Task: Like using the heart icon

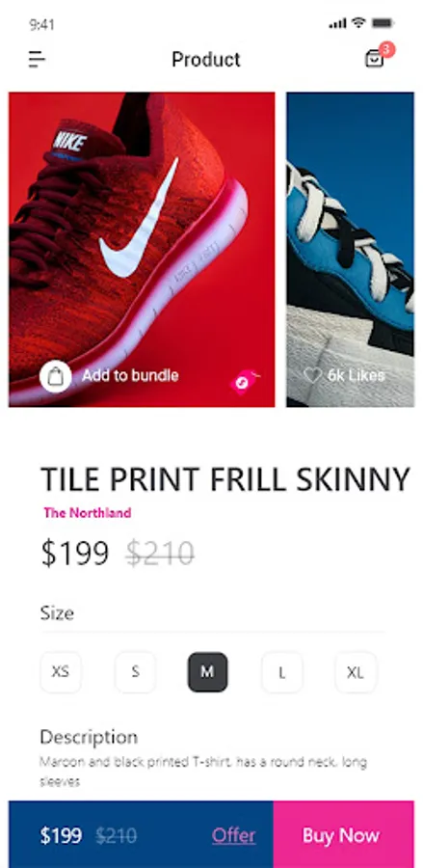Action: (x=313, y=376)
